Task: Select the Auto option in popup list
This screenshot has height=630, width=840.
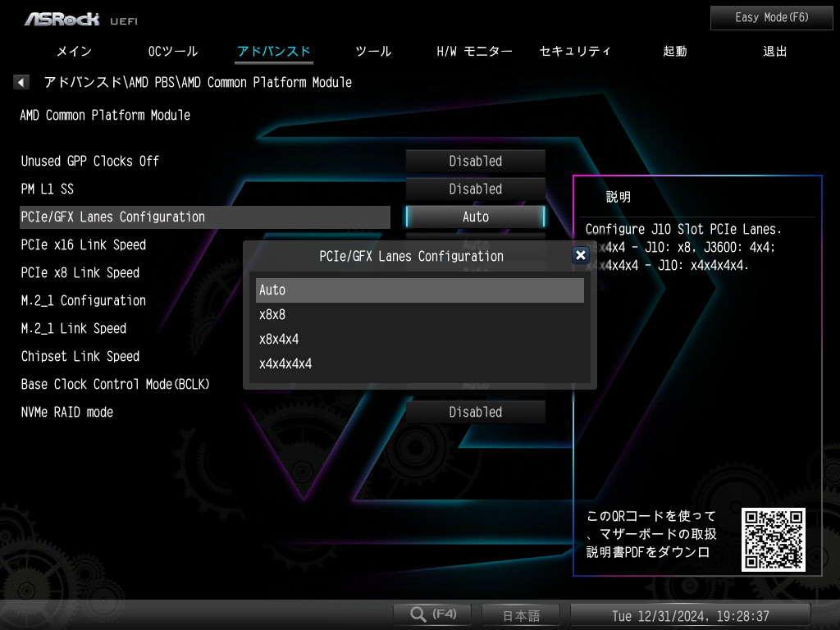Action: 419,290
